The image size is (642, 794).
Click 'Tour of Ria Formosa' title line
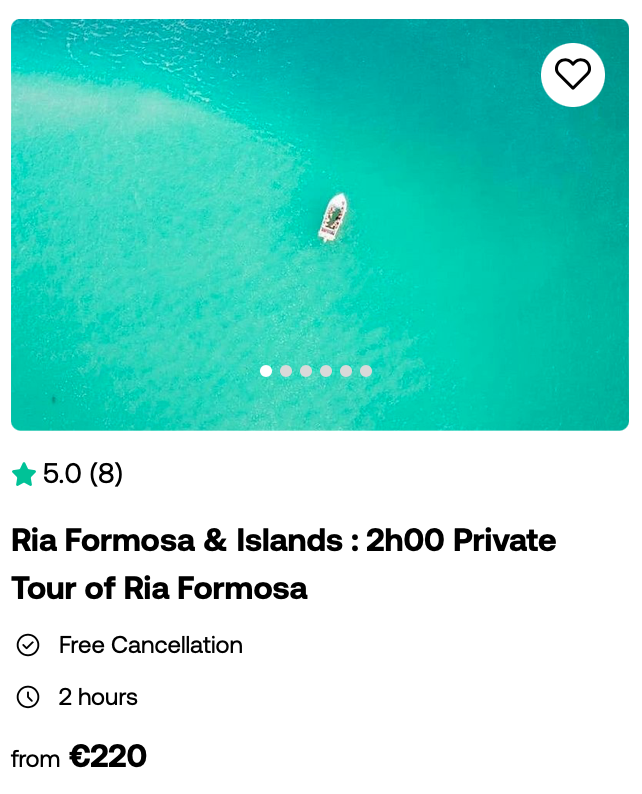coord(159,588)
